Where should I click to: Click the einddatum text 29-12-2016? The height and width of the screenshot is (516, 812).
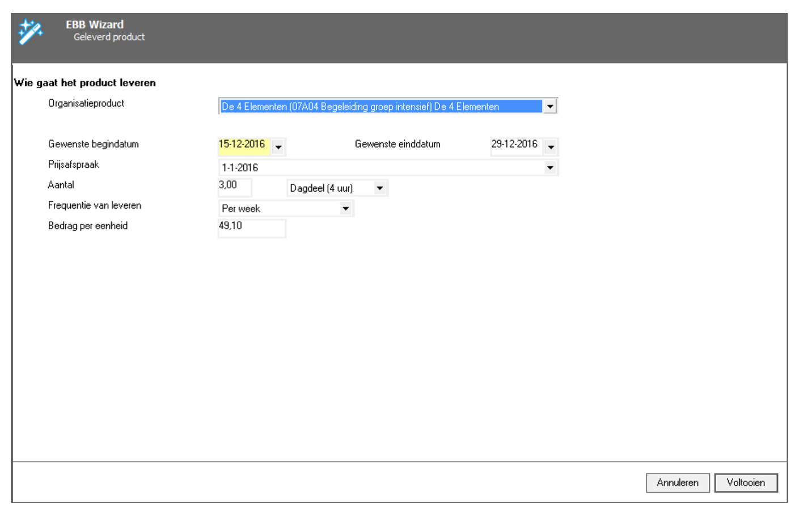[x=514, y=145]
